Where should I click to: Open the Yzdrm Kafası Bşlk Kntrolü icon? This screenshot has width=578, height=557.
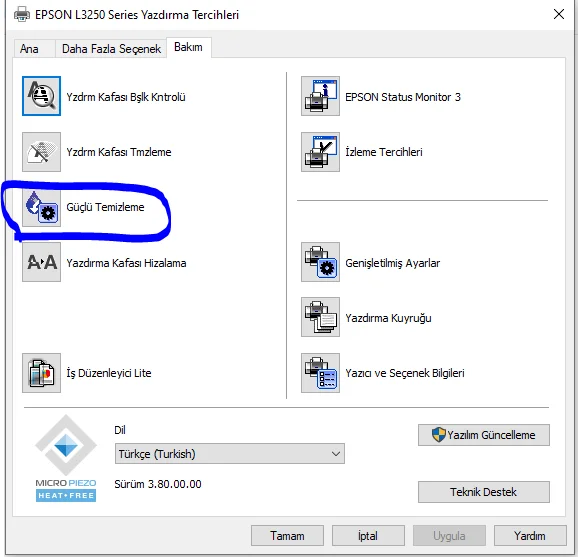41,96
